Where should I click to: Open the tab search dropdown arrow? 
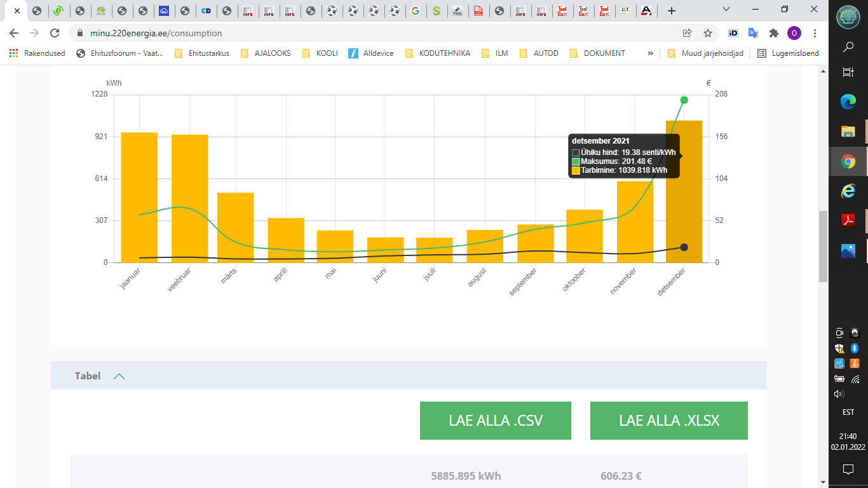pos(727,9)
